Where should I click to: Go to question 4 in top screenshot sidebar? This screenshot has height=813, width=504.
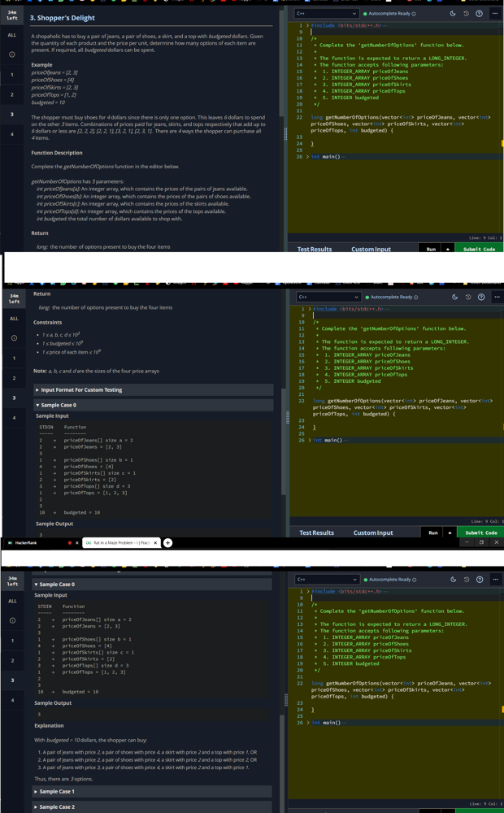pos(11,134)
